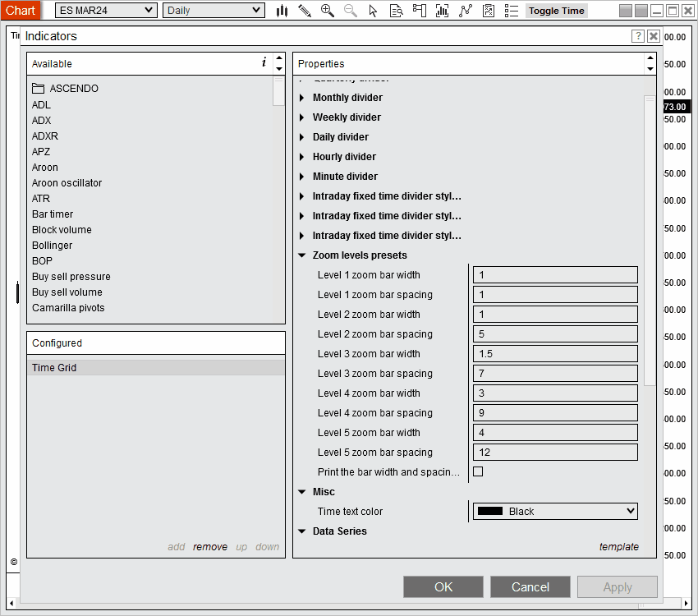Click the Level 5 zoom bar spacing field
The height and width of the screenshot is (616, 698).
[x=556, y=453]
